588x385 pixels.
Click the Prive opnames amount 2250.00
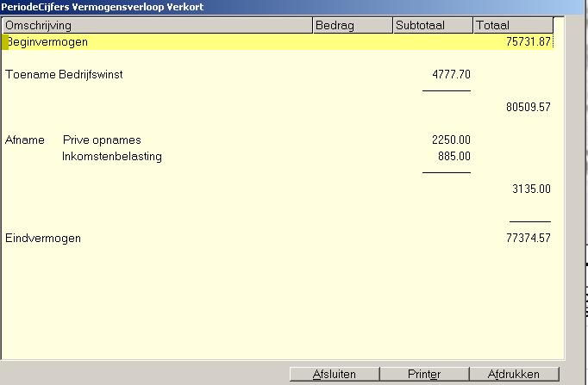(x=451, y=140)
